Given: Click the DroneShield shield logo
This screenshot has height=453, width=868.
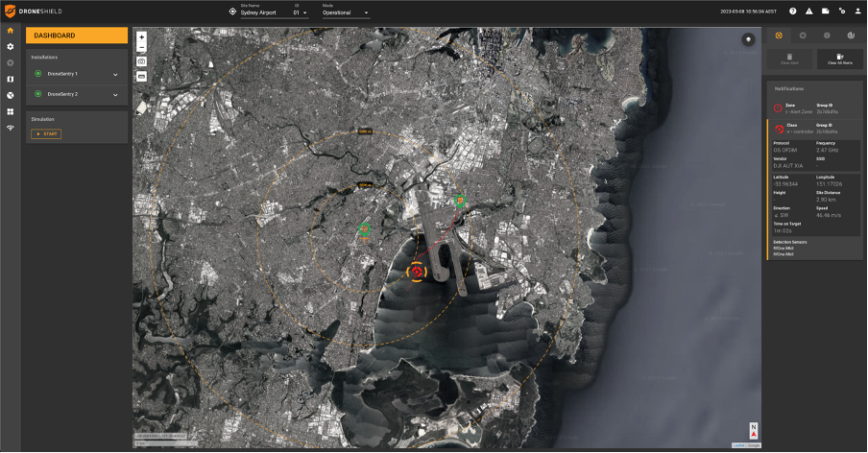Looking at the screenshot, I should click(x=10, y=12).
